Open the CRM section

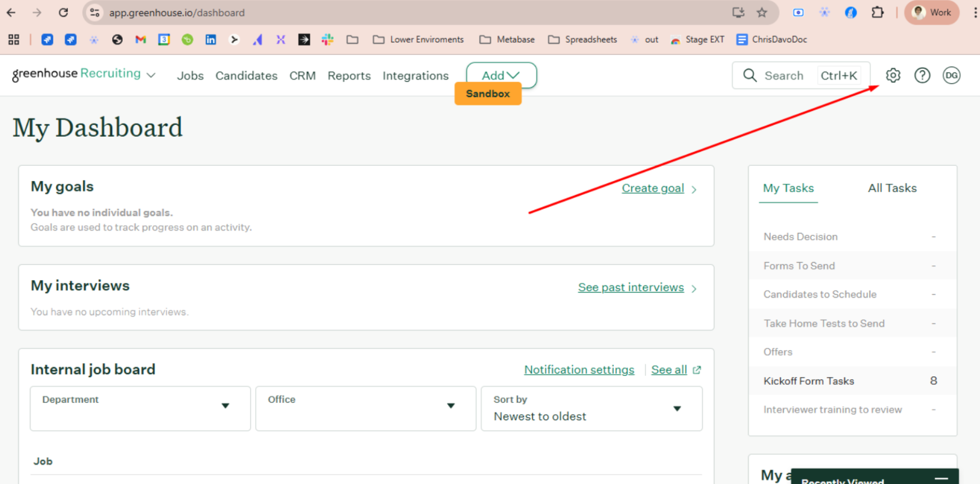click(302, 76)
